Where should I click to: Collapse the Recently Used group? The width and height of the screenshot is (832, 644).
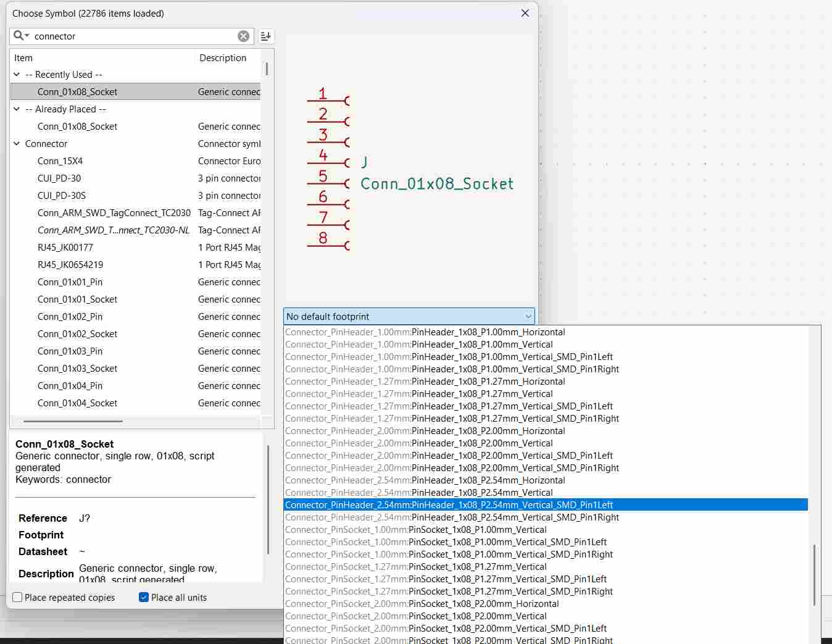pyautogui.click(x=17, y=75)
